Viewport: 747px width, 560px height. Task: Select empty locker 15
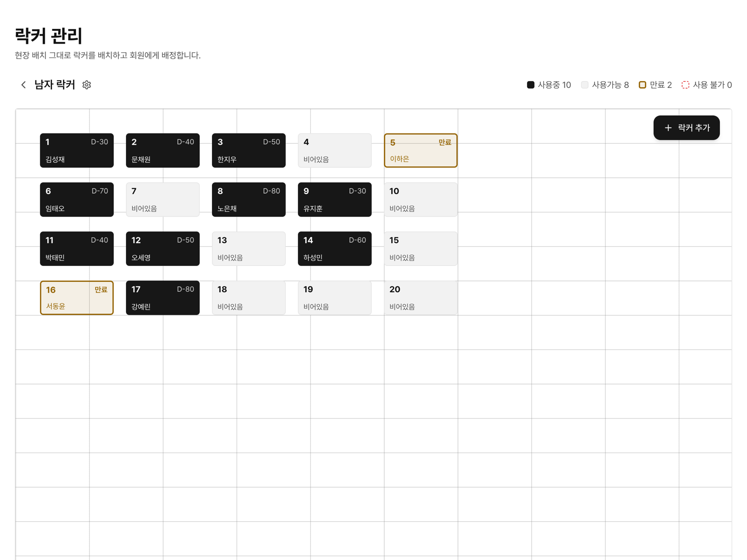point(421,249)
